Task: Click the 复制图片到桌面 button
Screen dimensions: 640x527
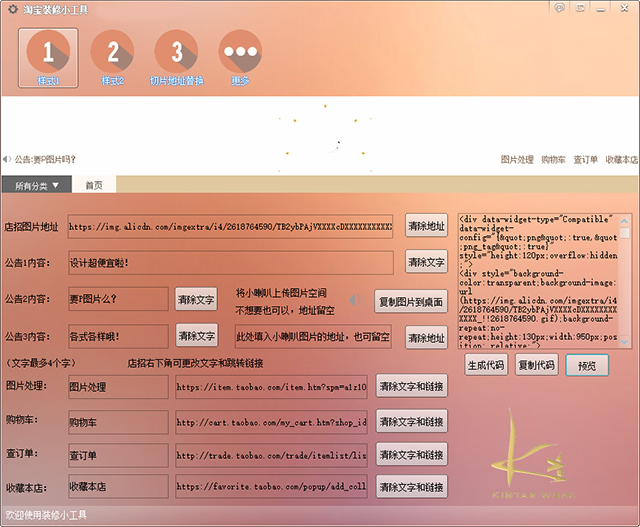Action: tap(411, 302)
